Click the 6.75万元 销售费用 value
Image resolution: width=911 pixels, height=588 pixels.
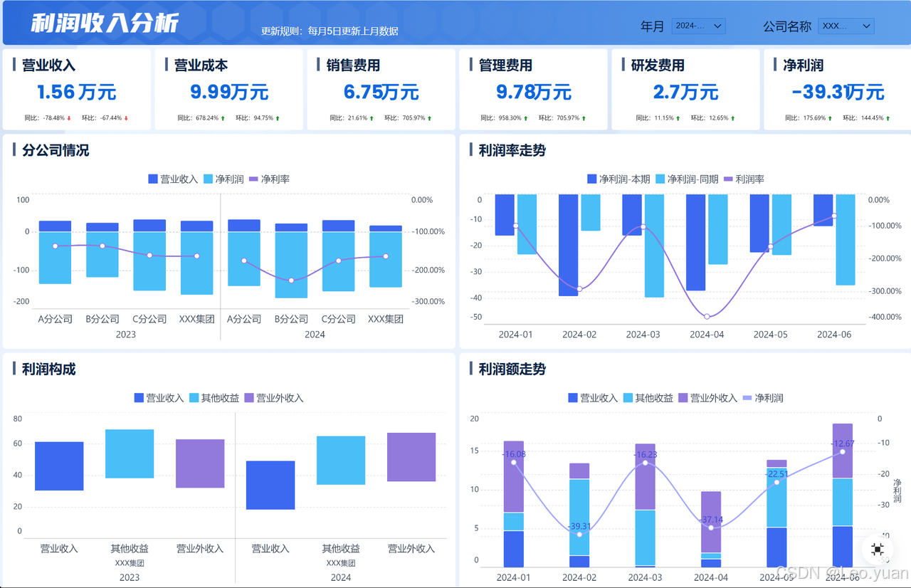(381, 92)
